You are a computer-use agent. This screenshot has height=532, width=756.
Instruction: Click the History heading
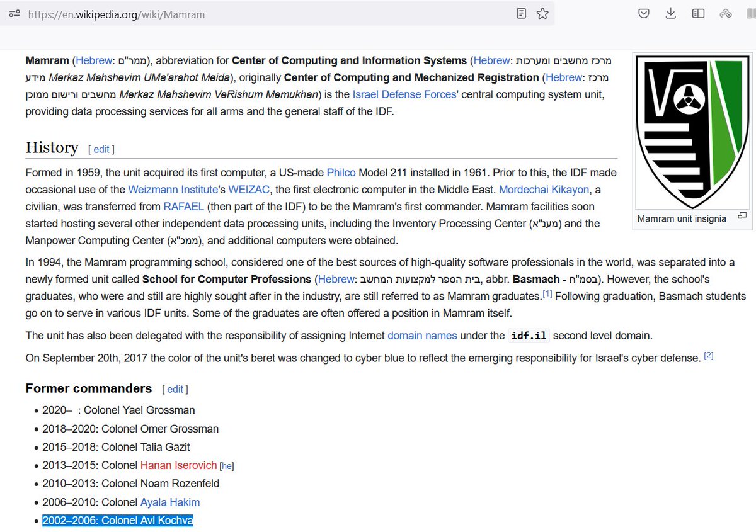52,147
